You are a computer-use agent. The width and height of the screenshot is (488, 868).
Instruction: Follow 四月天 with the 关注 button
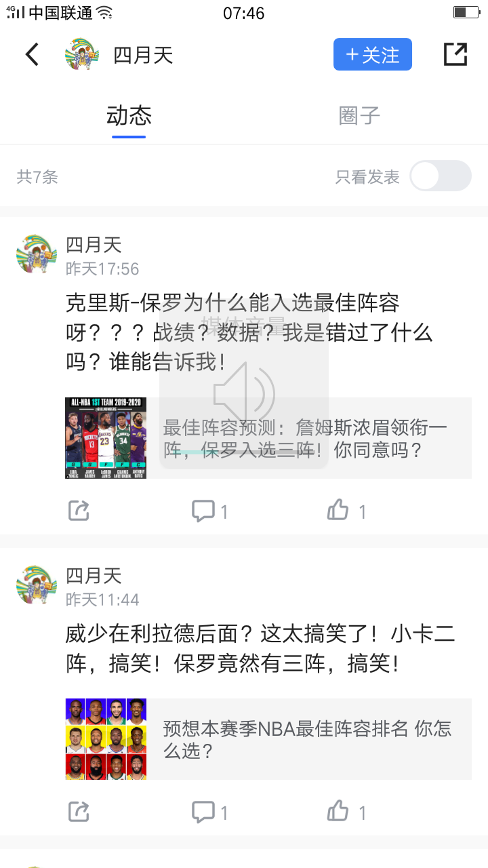tap(373, 54)
